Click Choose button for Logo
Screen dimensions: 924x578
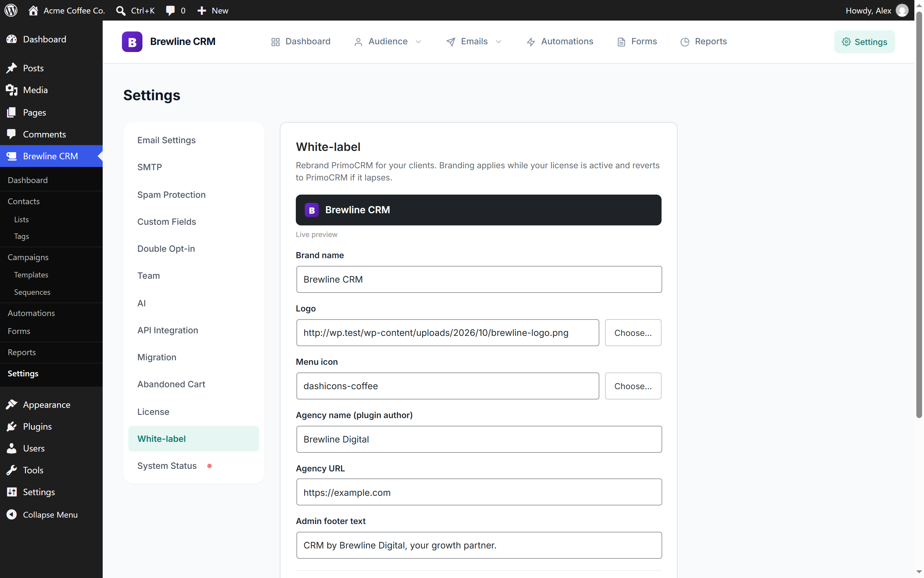coord(633,333)
